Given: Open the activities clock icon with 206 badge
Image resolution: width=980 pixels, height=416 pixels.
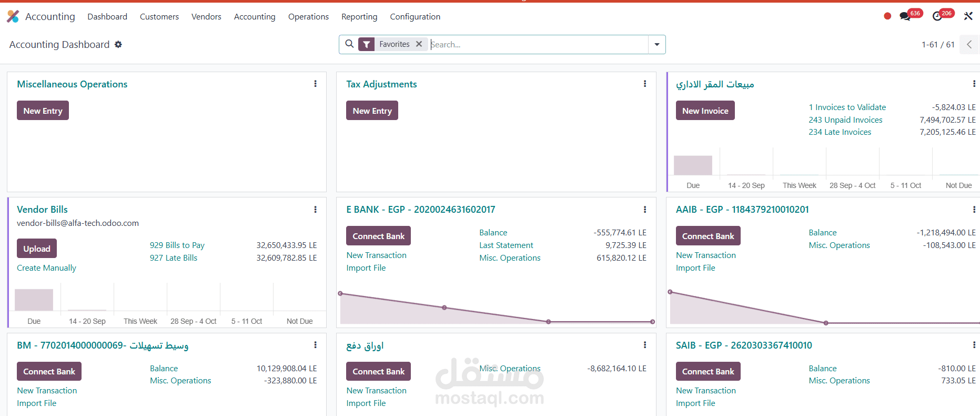Looking at the screenshot, I should 937,16.
